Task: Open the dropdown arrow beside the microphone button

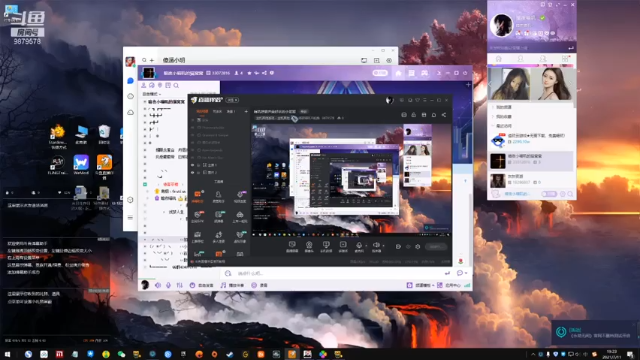Action: [366, 245]
